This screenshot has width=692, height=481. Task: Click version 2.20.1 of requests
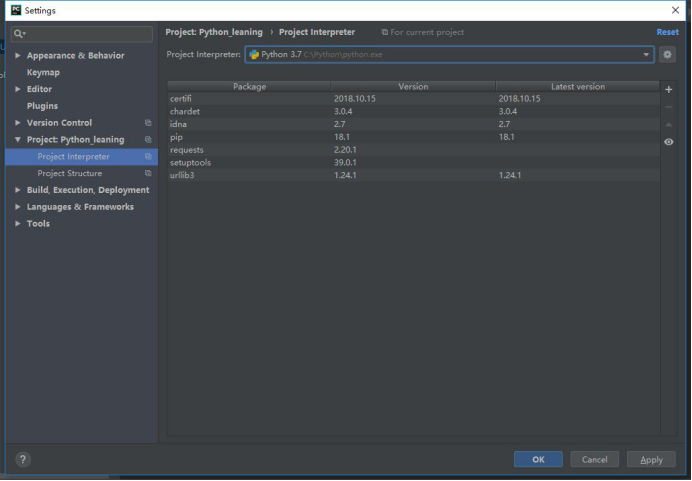345,150
